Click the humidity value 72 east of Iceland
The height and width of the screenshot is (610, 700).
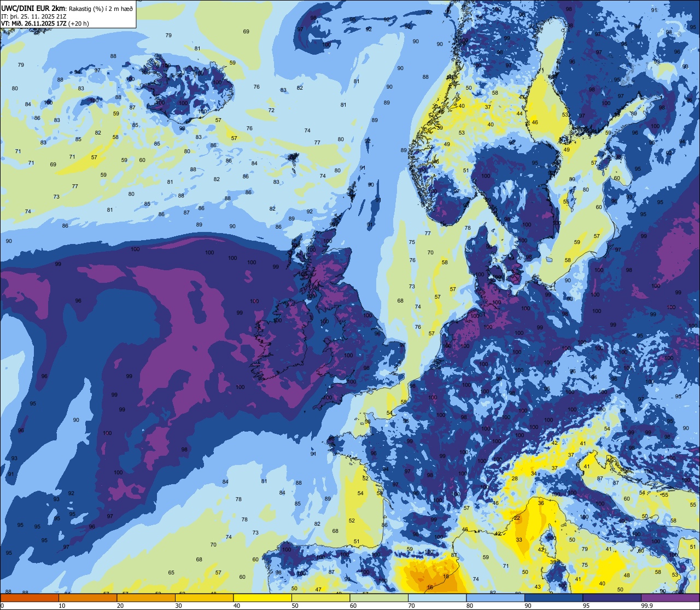point(271,110)
